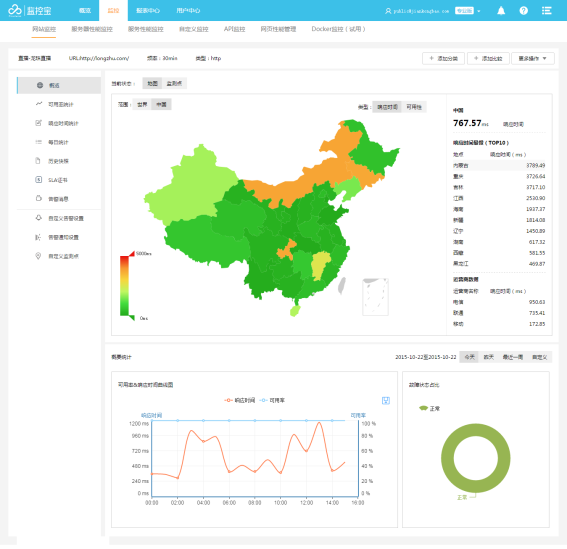Click the 添加分类 button
567x549 pixels.
tap(443, 58)
